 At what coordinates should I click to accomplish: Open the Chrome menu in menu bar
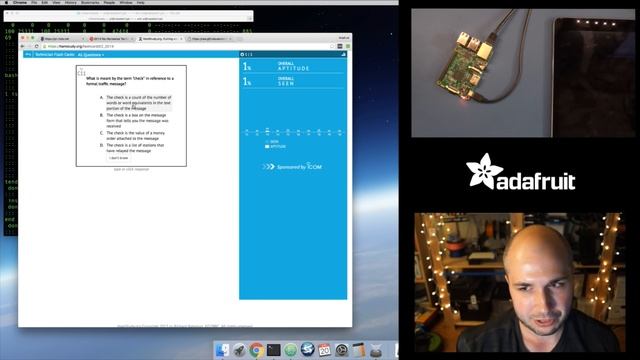click(20, 2)
